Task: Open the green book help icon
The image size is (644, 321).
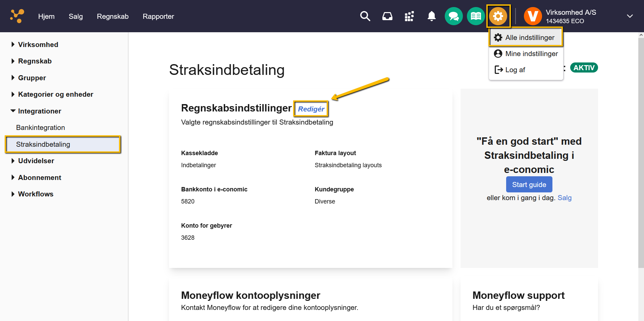Action: click(476, 16)
